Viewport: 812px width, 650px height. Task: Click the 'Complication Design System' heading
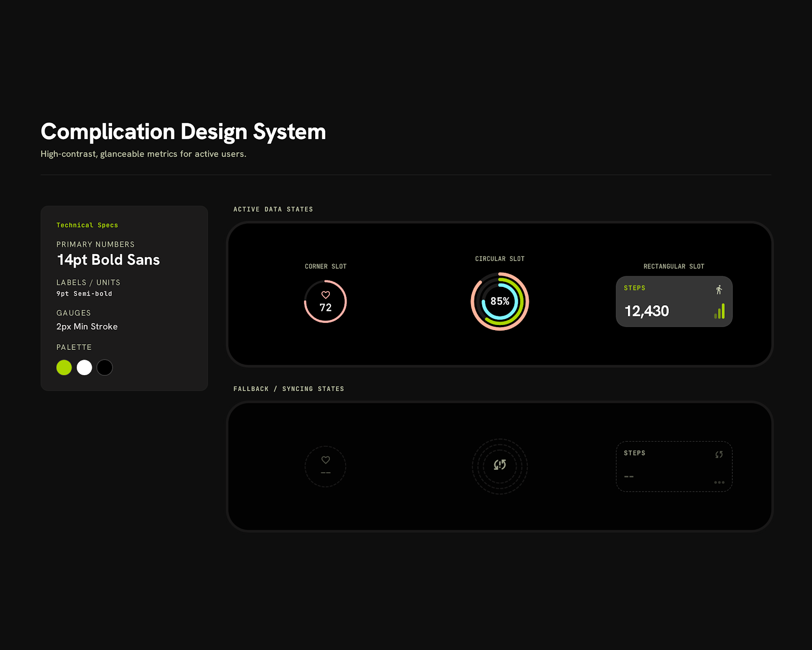click(183, 132)
